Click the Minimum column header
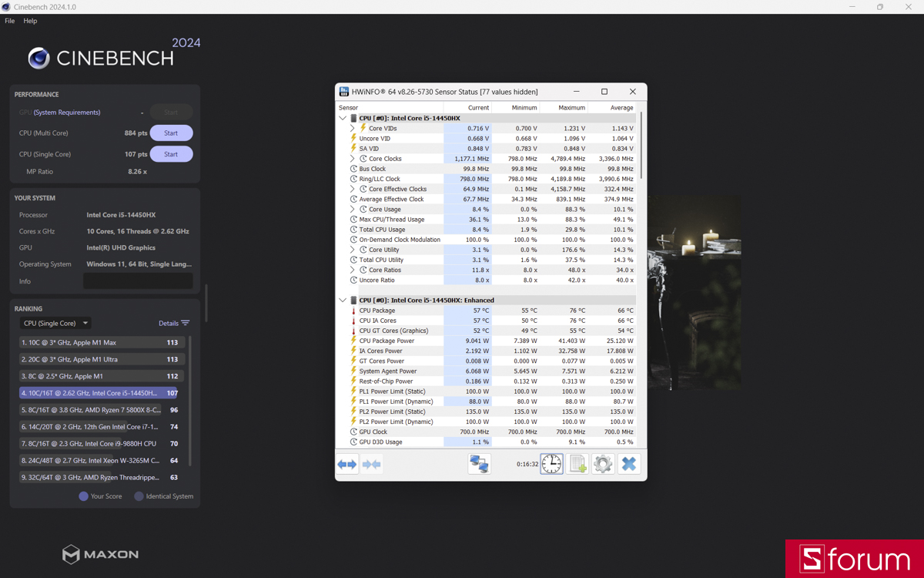Viewport: 924px width, 578px height. [x=516, y=108]
